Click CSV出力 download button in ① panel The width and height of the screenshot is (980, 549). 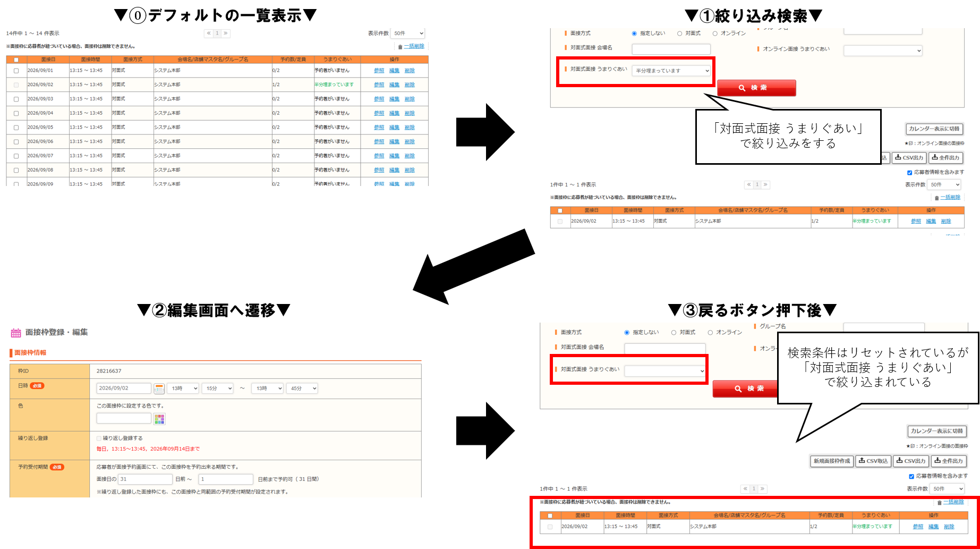[x=909, y=158]
